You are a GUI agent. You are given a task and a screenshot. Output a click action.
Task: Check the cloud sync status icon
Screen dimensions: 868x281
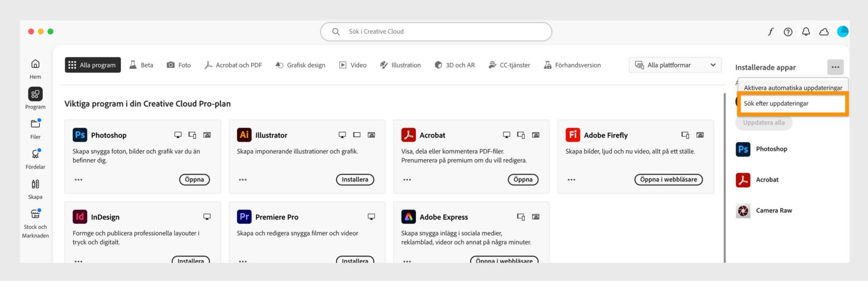coord(824,32)
